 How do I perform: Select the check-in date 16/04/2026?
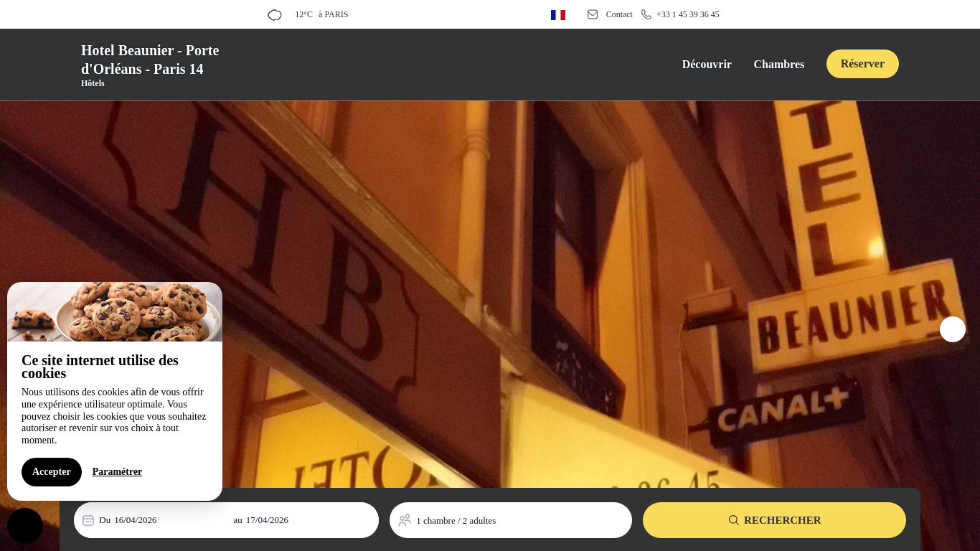click(x=135, y=520)
